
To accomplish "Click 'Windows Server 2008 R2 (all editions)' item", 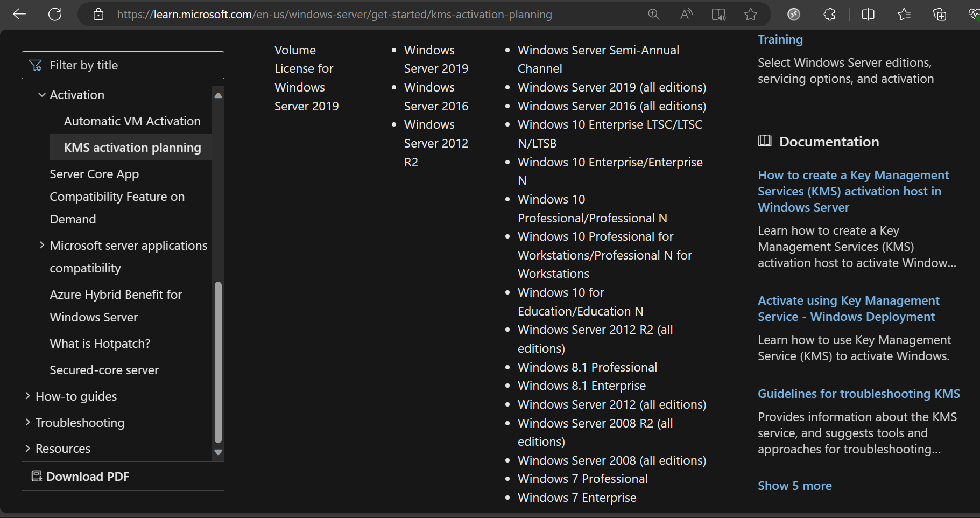I will 595,432.
